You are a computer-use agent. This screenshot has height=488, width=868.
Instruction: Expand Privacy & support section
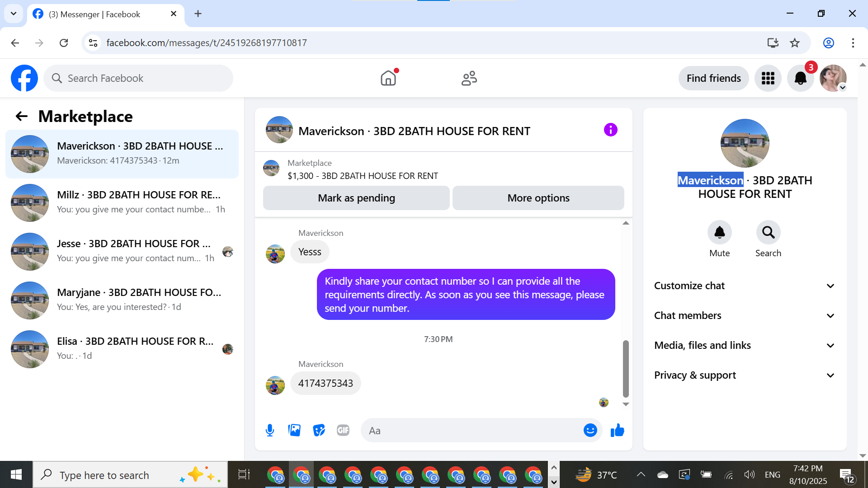[745, 375]
